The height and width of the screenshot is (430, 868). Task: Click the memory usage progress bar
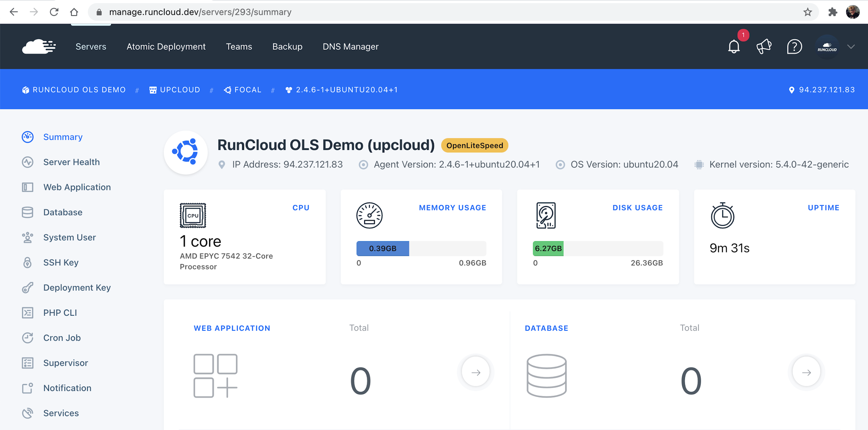click(421, 248)
